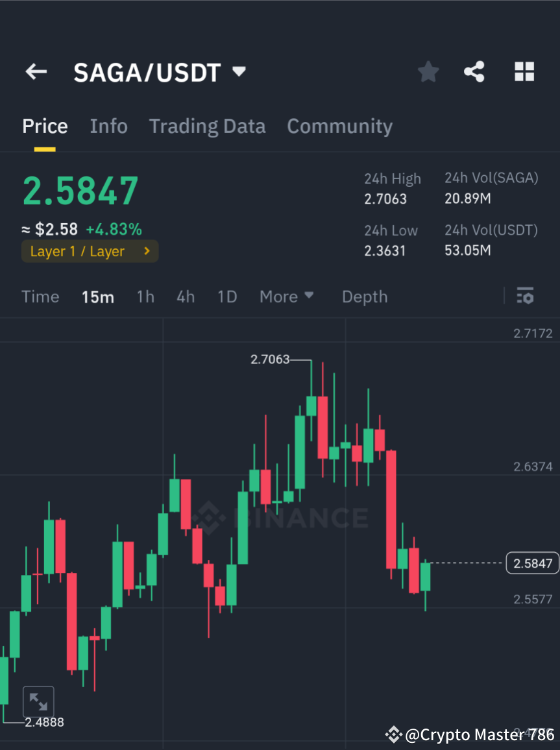This screenshot has height=750, width=560.
Task: Expand the chart to fullscreen
Action: (38, 701)
